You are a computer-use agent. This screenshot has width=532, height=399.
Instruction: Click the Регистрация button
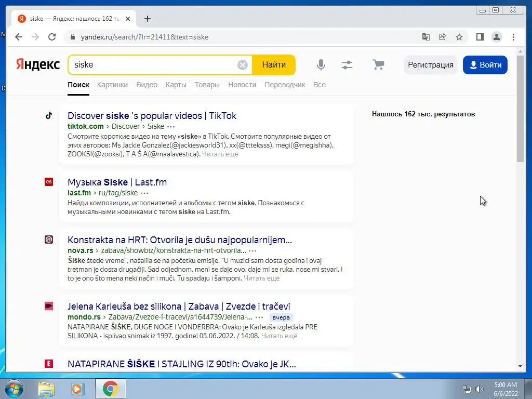(x=431, y=65)
